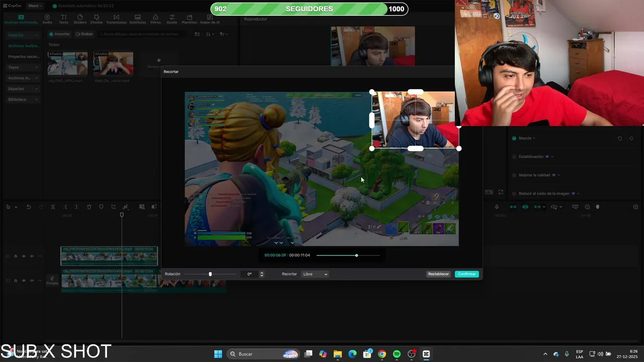This screenshot has width=644, height=362.
Task: Click the Rotación slider handle
Action: tap(210, 274)
